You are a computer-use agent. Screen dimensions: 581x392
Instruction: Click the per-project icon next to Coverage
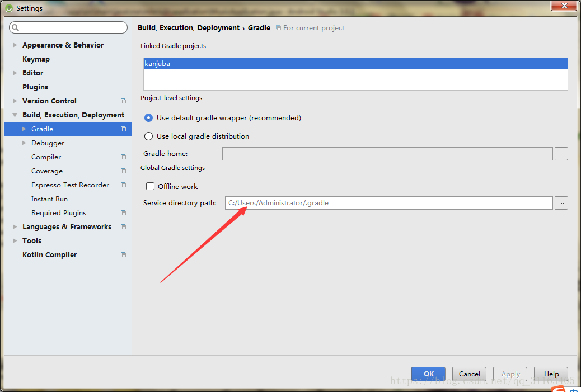tap(123, 171)
